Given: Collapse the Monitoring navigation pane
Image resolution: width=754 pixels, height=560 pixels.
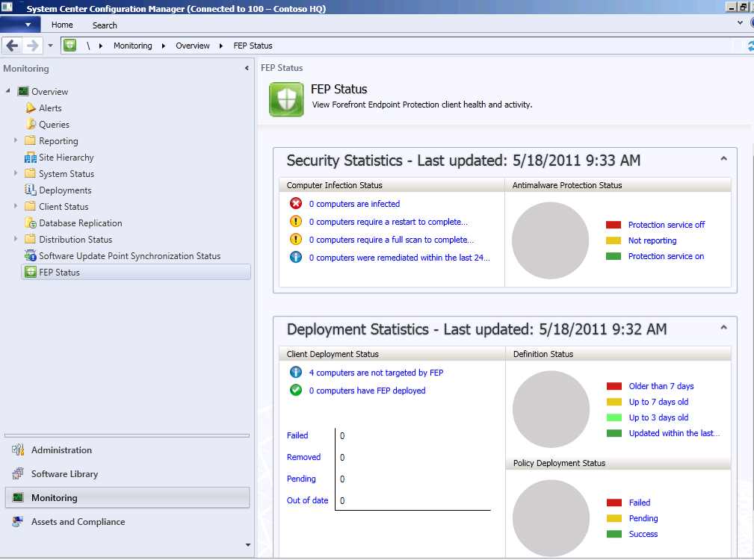Looking at the screenshot, I should [247, 69].
